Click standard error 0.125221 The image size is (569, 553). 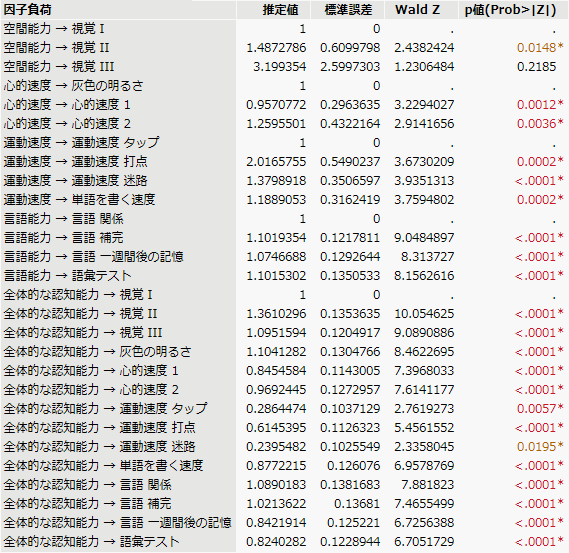pos(354,523)
